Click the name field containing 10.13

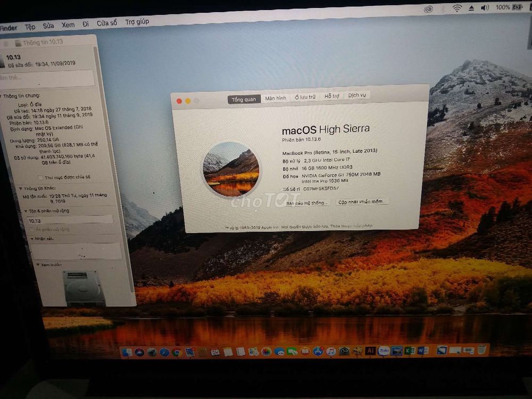point(70,220)
